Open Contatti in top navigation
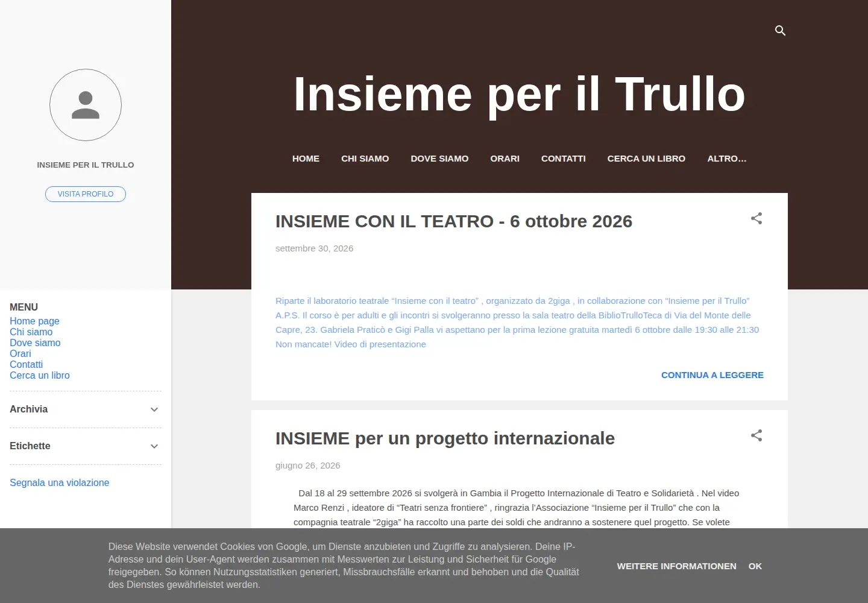The height and width of the screenshot is (603, 868). (x=563, y=159)
